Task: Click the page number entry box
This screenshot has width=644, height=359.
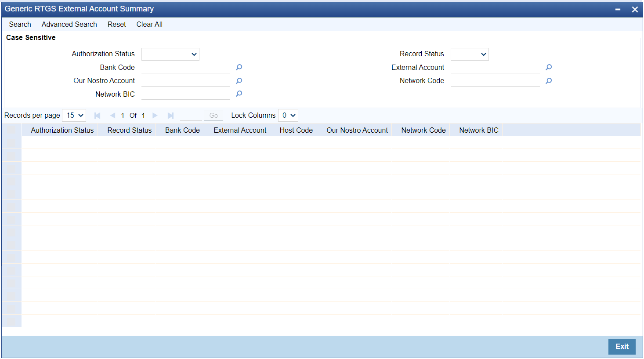Action: click(x=191, y=116)
